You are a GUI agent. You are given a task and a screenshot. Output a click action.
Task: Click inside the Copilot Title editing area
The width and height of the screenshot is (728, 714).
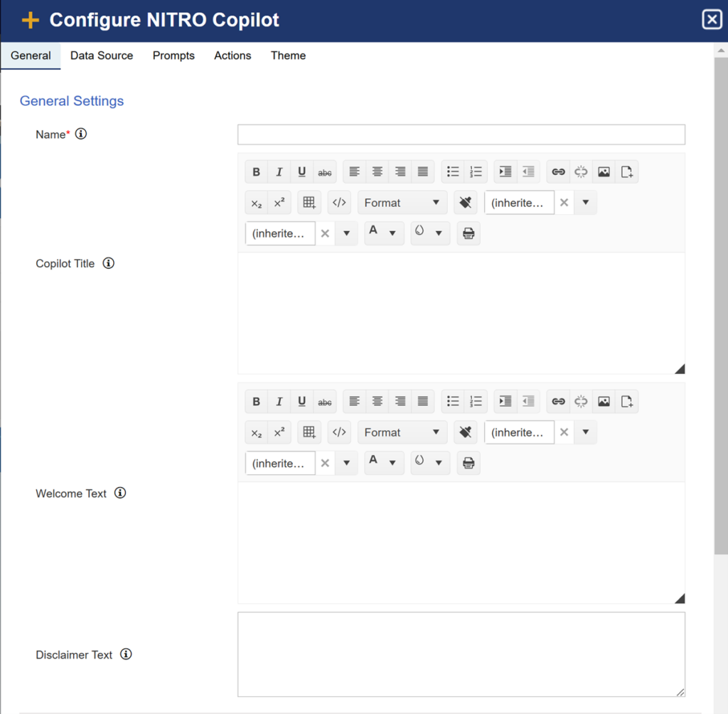point(461,313)
